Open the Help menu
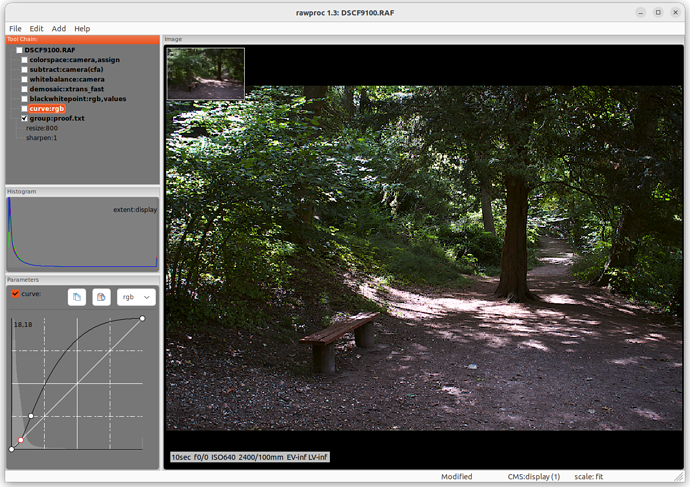Viewport: 690px width, 487px height. [x=82, y=29]
